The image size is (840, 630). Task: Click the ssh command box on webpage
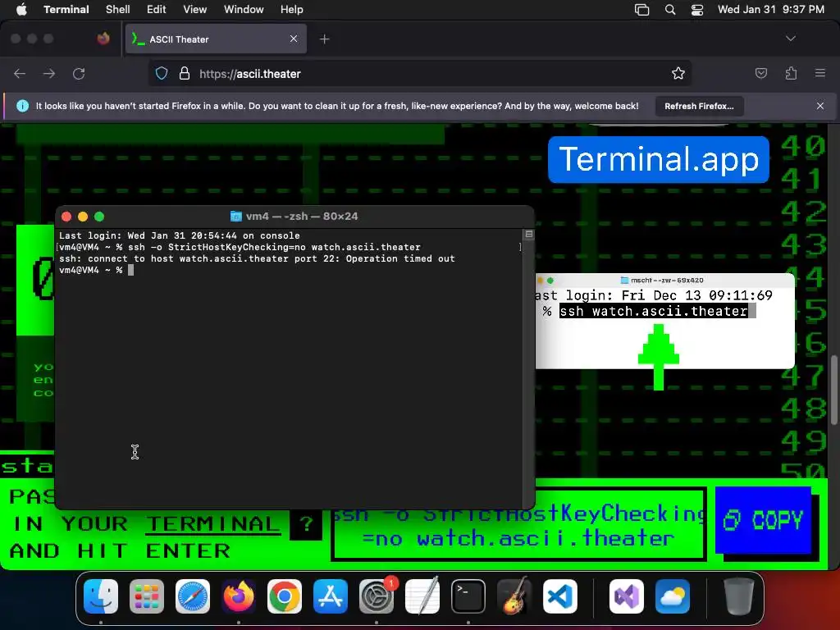[x=518, y=524]
